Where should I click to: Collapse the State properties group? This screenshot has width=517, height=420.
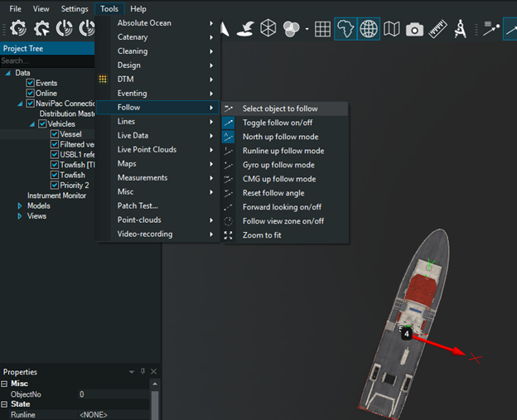tap(4, 404)
